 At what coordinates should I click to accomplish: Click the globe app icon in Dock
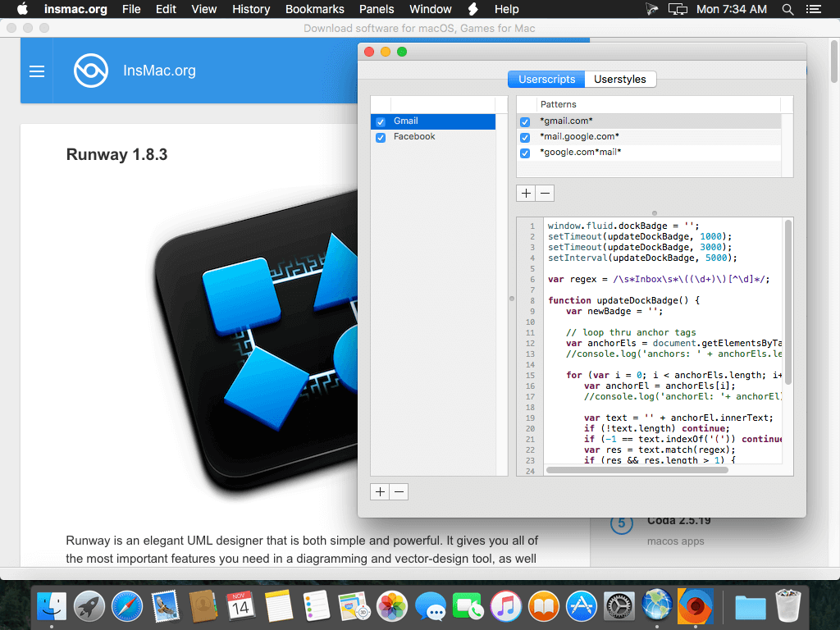[x=657, y=605]
